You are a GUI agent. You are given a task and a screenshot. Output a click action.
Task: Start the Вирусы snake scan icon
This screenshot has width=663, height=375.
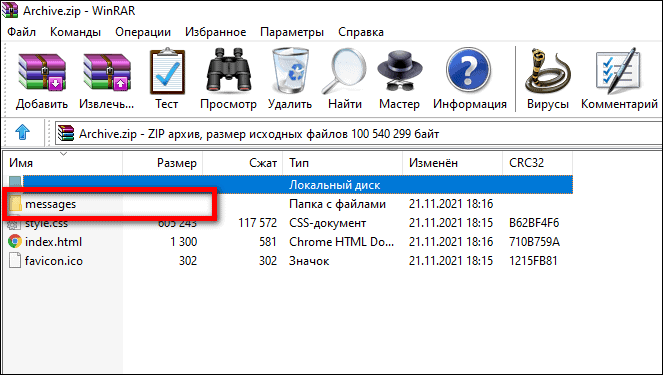click(x=548, y=71)
